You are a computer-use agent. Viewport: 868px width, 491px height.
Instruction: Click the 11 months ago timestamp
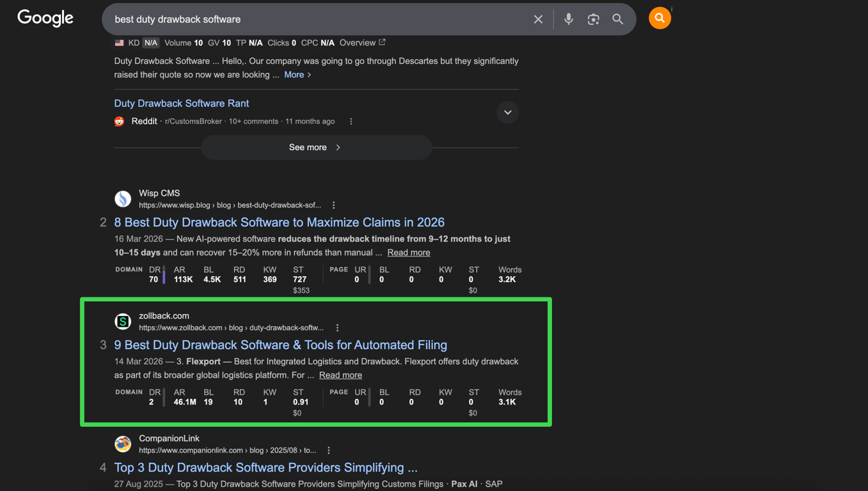click(310, 121)
